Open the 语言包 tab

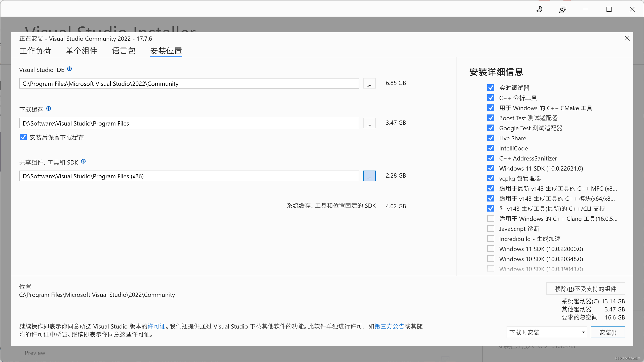124,51
